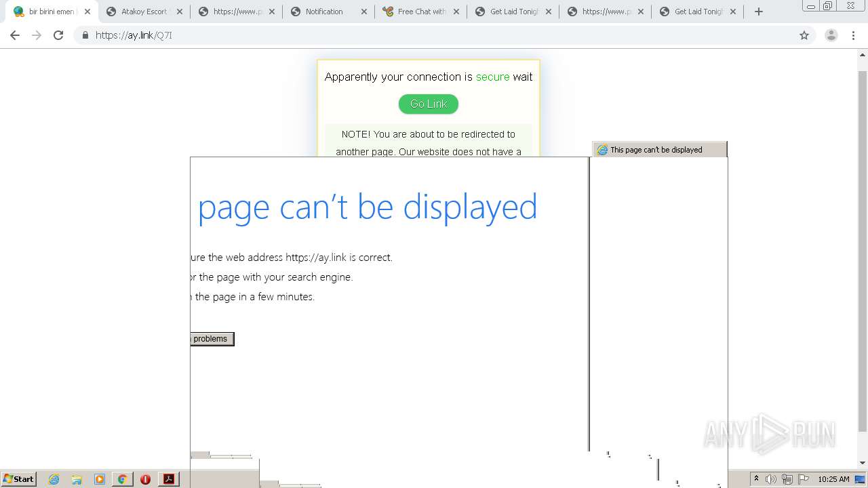Viewport: 868px width, 488px height.
Task: Click text 'the page with your search engine'
Action: pos(276,277)
